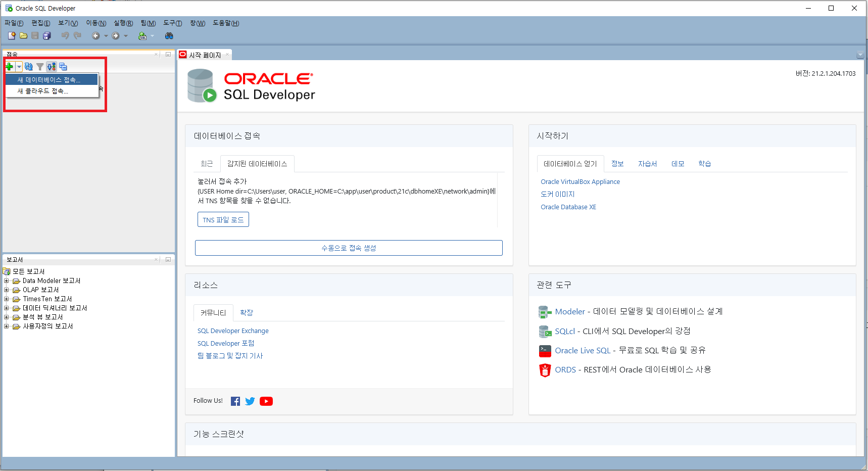Image resolution: width=868 pixels, height=471 pixels.
Task: Open the Forward button history dropdown arrow
Action: click(126, 36)
